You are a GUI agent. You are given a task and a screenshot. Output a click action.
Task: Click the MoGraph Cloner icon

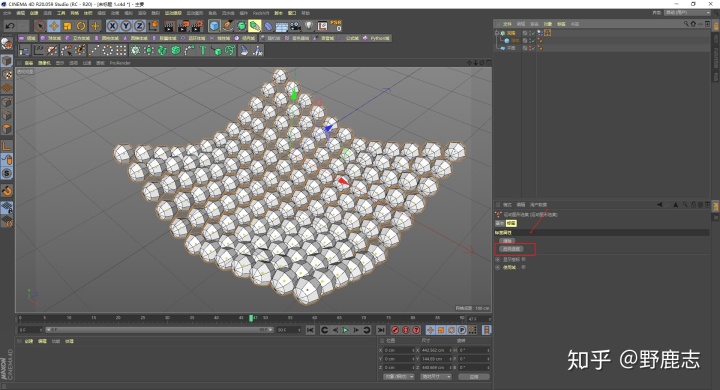[x=135, y=50]
